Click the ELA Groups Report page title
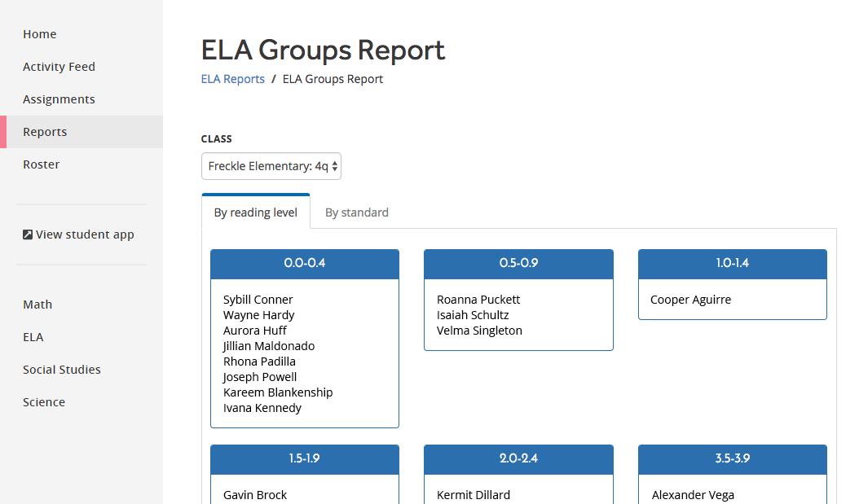 click(323, 50)
